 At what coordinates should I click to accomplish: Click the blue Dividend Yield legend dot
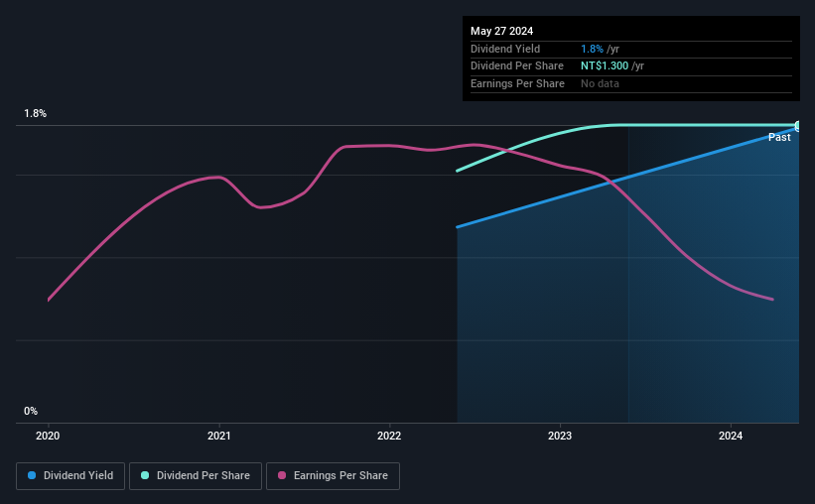point(32,475)
